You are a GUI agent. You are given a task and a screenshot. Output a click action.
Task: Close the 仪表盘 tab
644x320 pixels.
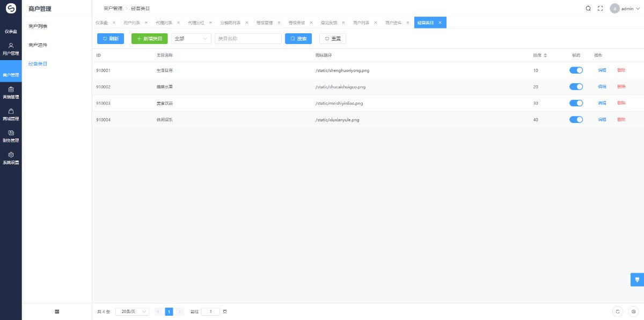coord(114,23)
